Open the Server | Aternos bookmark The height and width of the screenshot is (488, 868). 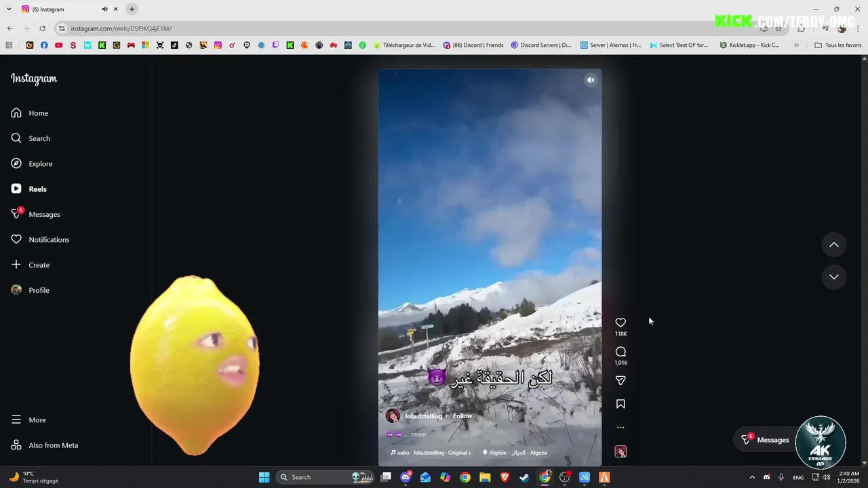(x=610, y=45)
